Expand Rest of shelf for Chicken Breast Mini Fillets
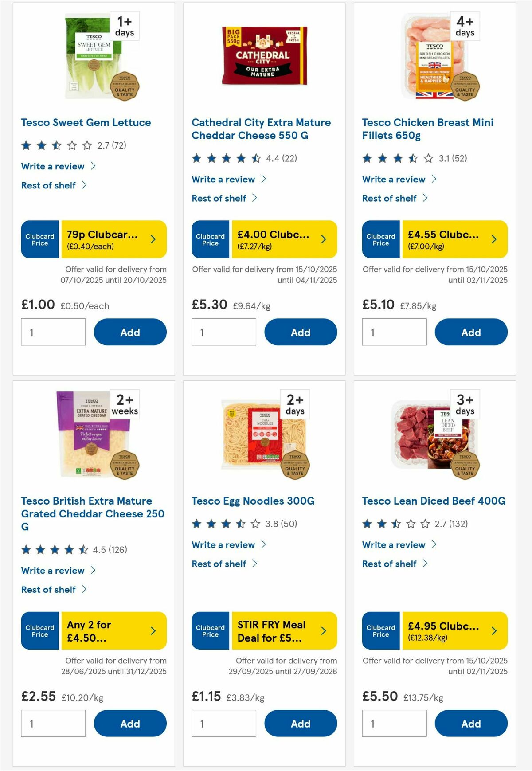This screenshot has width=532, height=771. 389,198
